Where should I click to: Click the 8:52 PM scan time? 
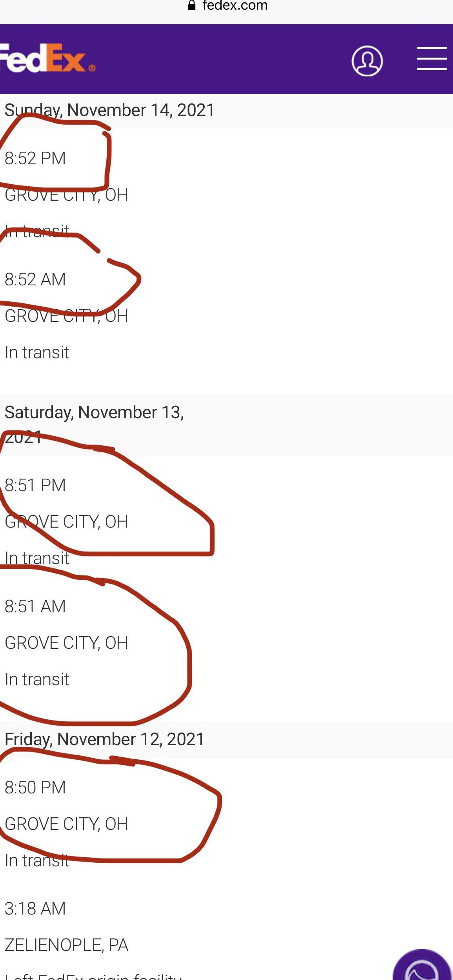tap(35, 159)
